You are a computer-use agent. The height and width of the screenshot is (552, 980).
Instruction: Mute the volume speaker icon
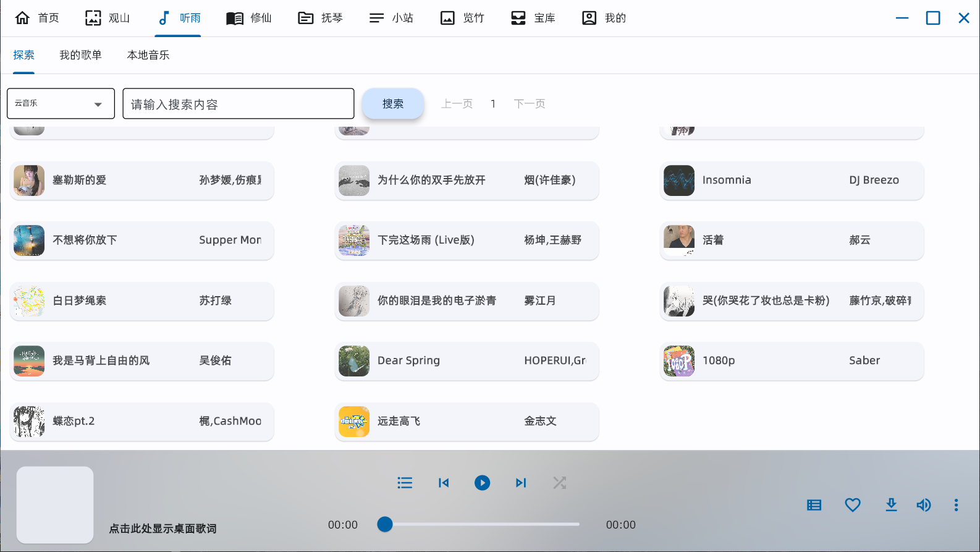[924, 505]
